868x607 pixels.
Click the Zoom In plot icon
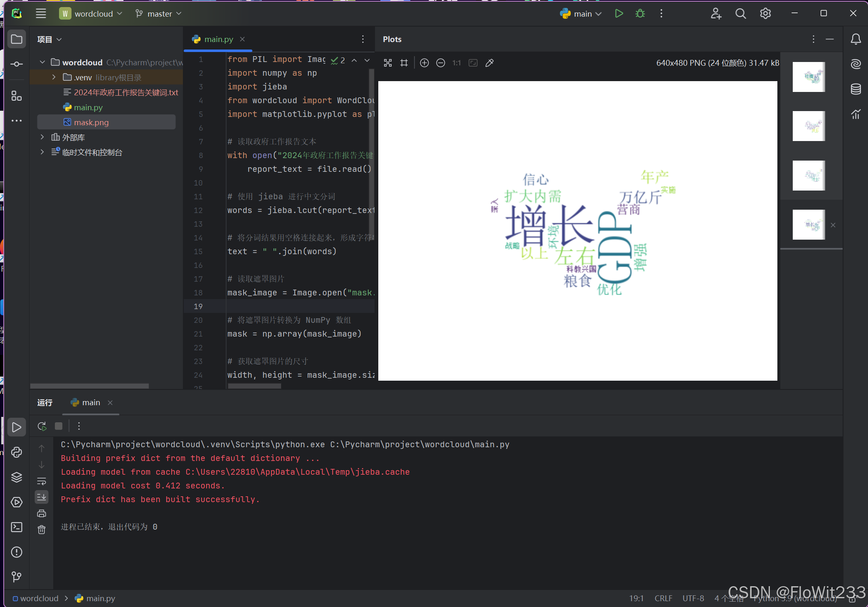(x=424, y=63)
